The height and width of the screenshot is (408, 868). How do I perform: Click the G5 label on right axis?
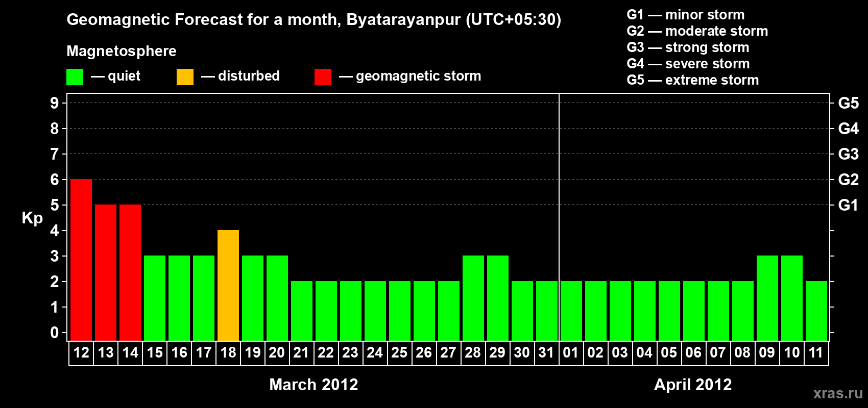pyautogui.click(x=848, y=103)
